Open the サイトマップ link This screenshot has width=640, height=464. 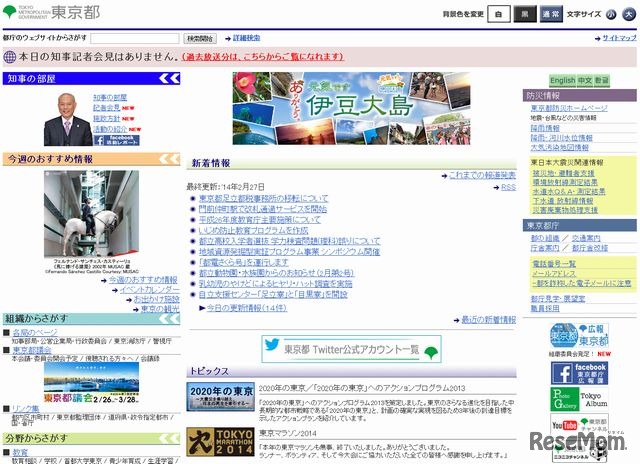[x=619, y=38]
